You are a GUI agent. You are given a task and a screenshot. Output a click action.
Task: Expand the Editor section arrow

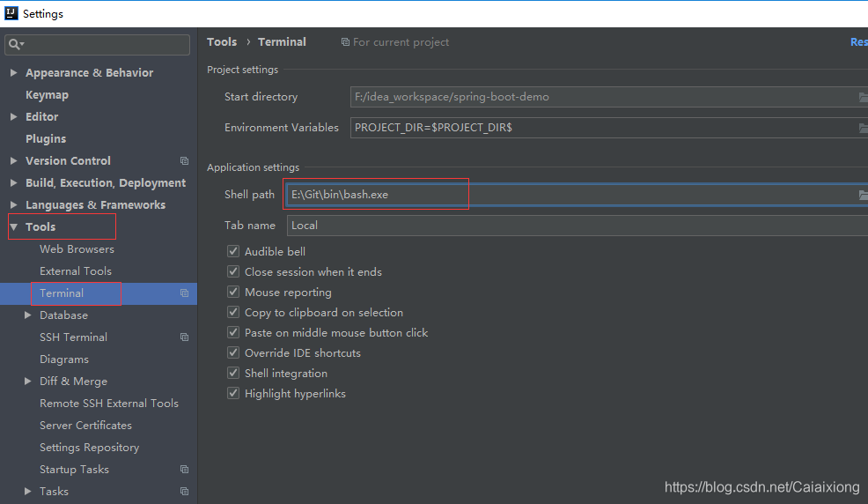coord(14,116)
